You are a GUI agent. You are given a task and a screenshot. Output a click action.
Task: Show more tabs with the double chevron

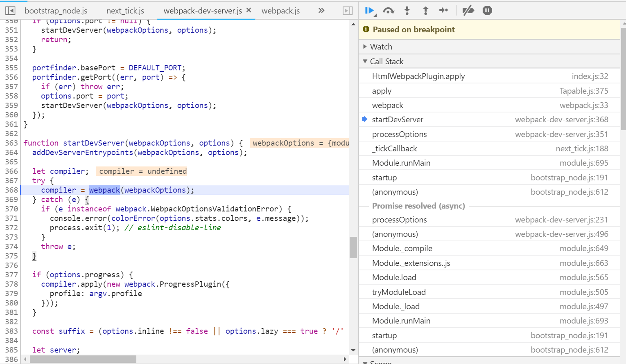[x=321, y=11]
